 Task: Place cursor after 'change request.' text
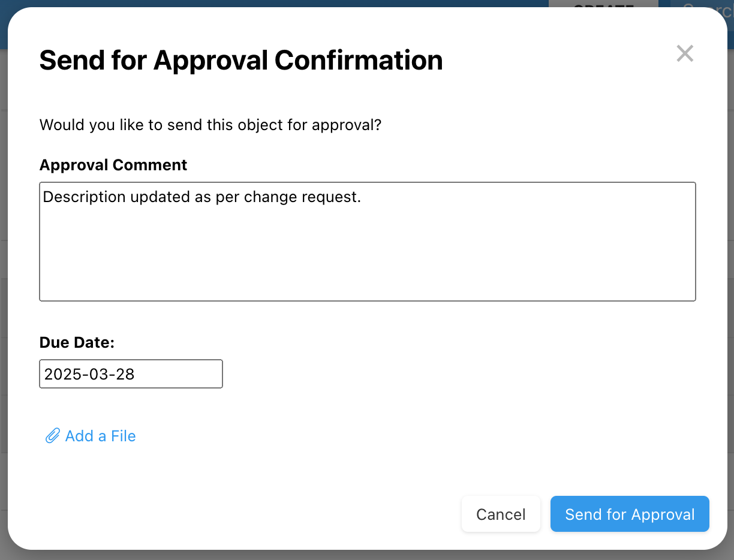point(362,197)
